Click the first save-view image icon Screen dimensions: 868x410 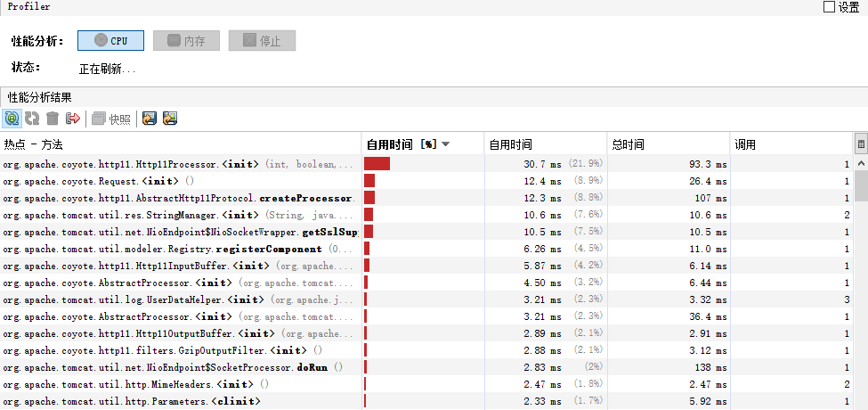150,119
